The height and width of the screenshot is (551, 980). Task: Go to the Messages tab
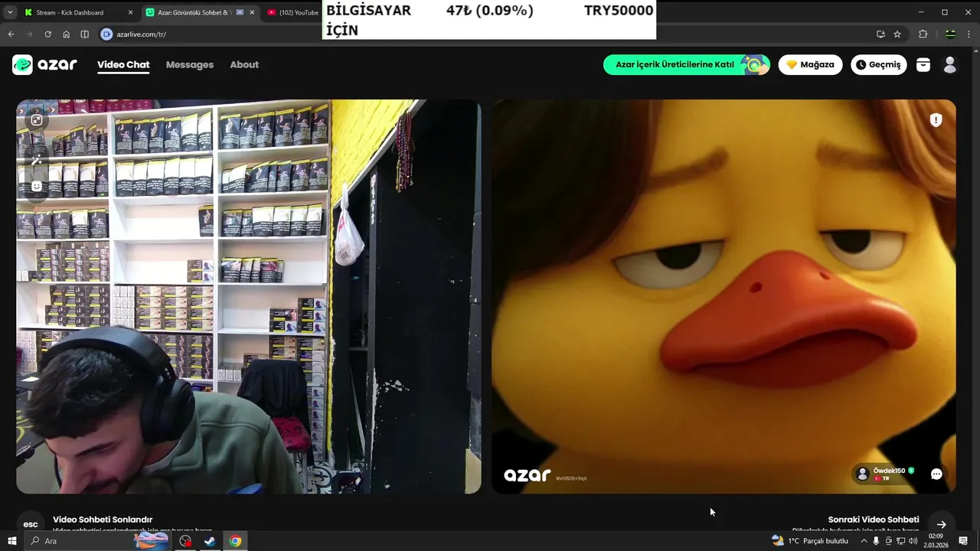pyautogui.click(x=190, y=65)
